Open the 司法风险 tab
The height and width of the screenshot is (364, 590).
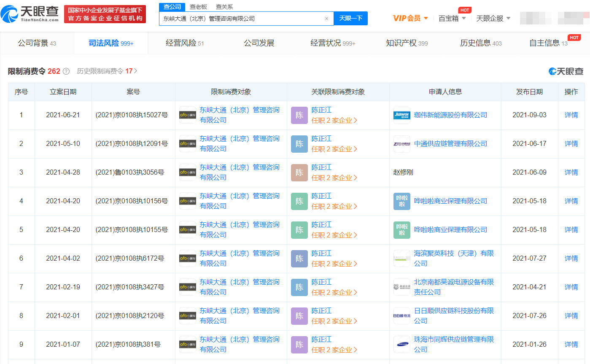pos(111,43)
